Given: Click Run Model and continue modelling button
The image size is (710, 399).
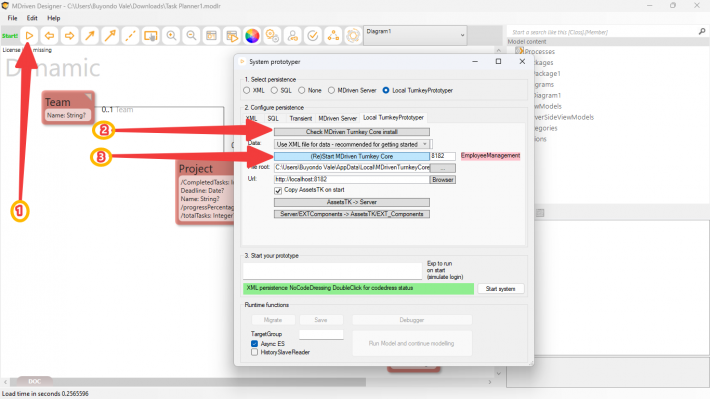Looking at the screenshot, I should [412, 343].
